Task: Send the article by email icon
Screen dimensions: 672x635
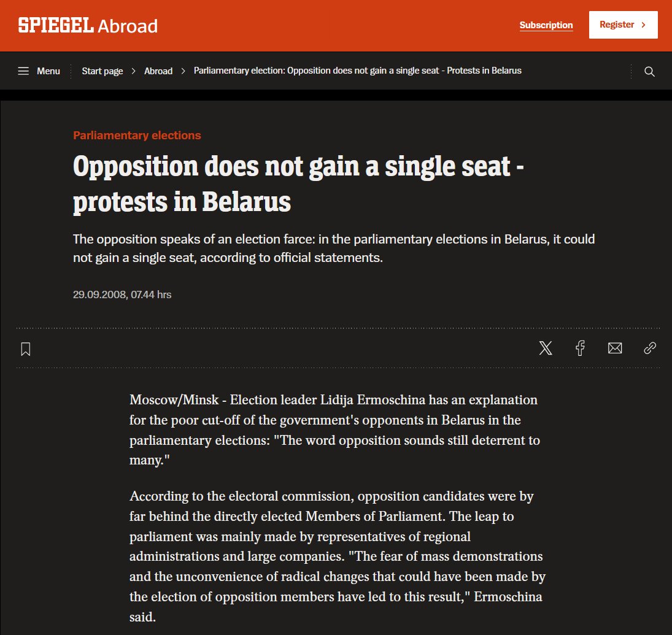Action: [614, 348]
